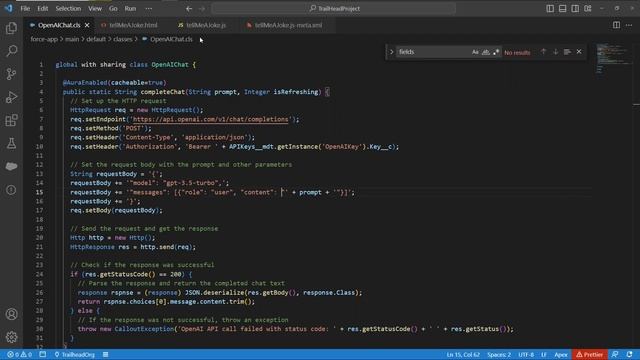The height and width of the screenshot is (360, 640).
Task: Open the Extensions view
Action: [x=11, y=120]
